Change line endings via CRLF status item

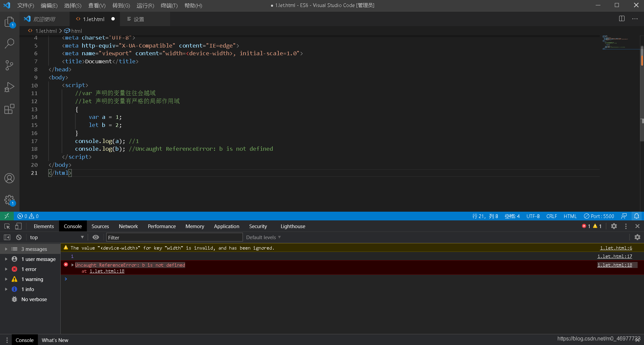click(551, 216)
